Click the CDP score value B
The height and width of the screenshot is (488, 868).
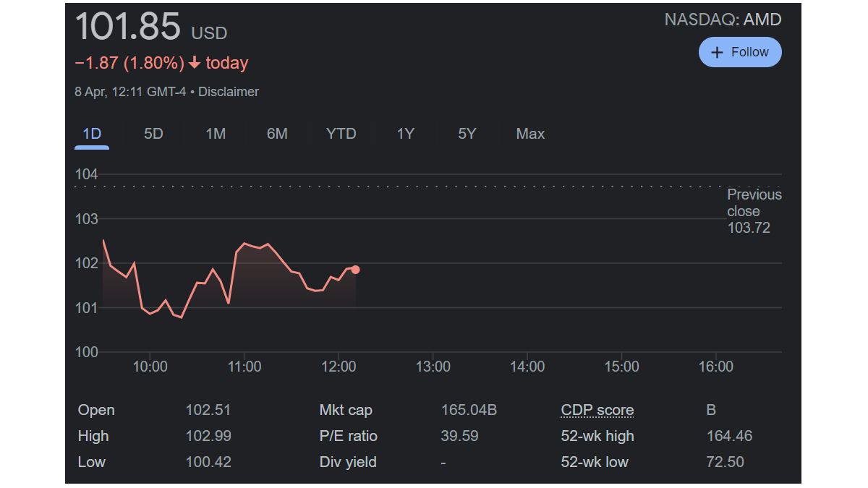(711, 410)
